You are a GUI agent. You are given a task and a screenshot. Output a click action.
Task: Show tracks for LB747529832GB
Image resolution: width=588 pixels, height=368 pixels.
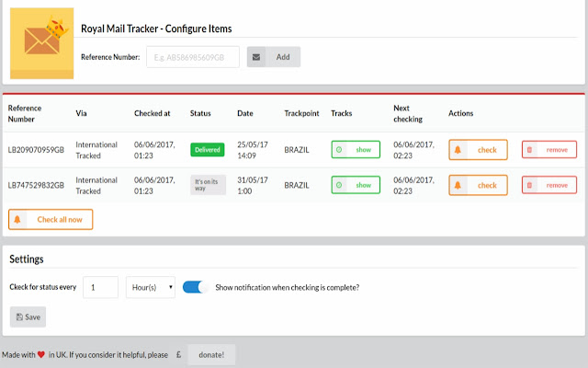click(356, 185)
